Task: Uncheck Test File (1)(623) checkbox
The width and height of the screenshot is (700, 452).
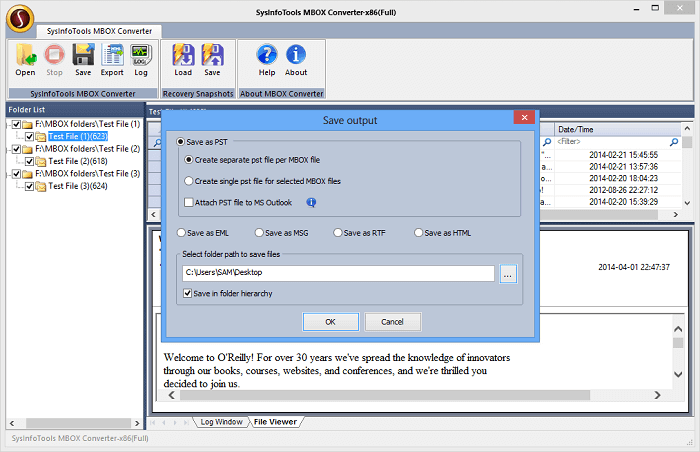Action: tap(29, 137)
